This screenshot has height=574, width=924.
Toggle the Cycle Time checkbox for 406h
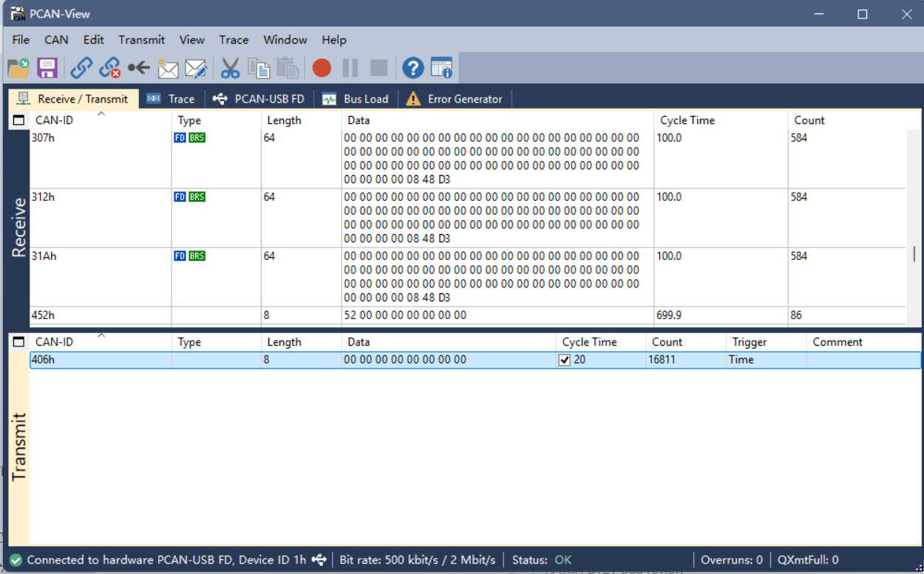pos(565,360)
